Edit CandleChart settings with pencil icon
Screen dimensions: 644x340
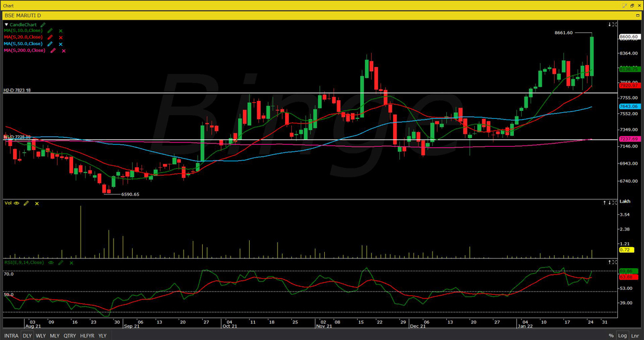click(43, 25)
